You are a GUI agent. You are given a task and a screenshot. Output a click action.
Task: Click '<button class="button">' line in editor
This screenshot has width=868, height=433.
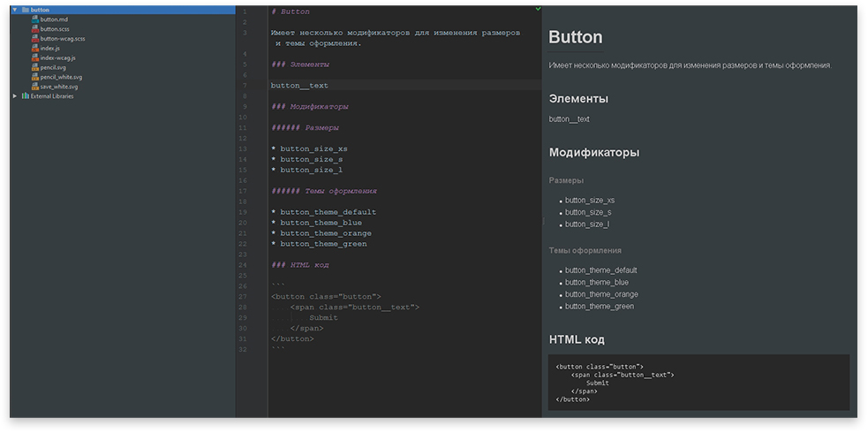pos(326,297)
